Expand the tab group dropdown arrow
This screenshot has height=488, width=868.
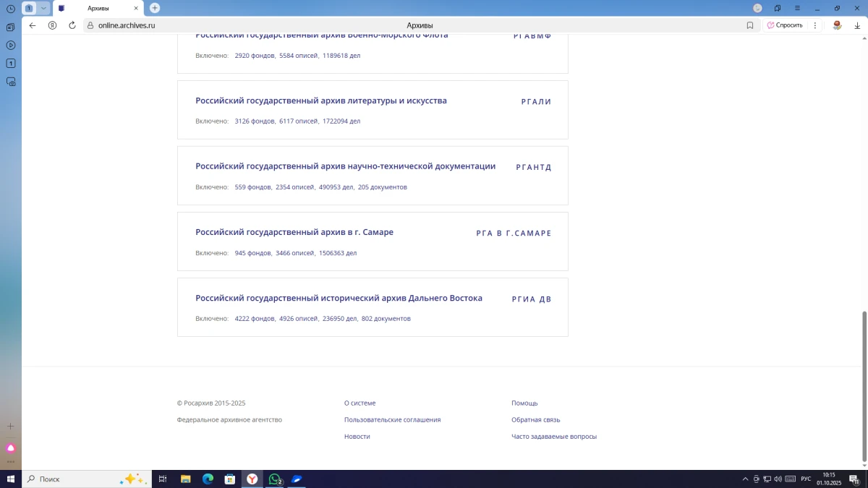click(x=43, y=8)
